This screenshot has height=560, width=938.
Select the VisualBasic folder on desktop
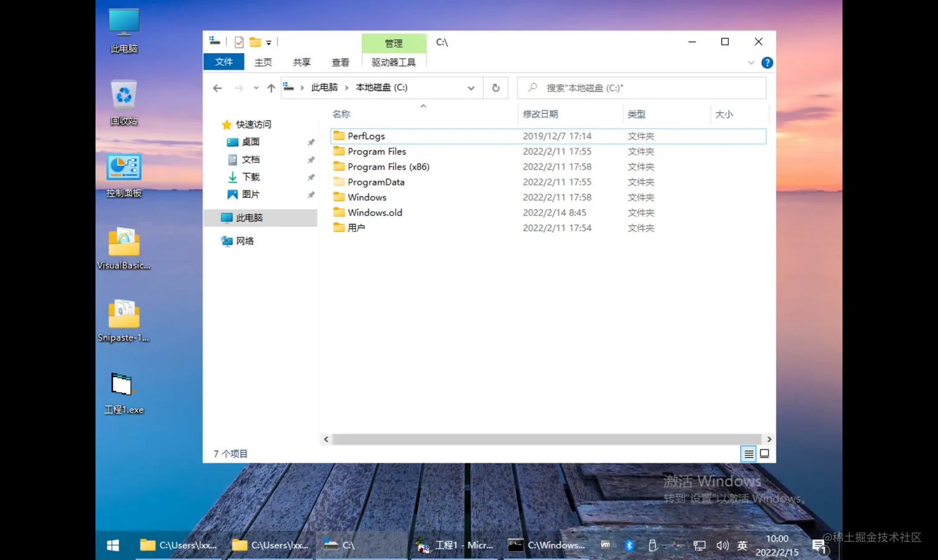(x=123, y=247)
